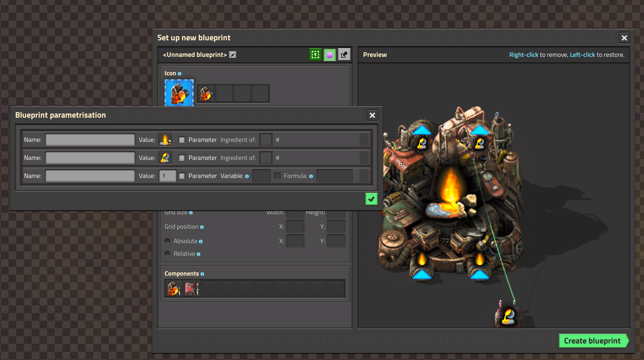The image size is (644, 360).
Task: Click foundry icon in first icon slot
Action: (x=206, y=94)
